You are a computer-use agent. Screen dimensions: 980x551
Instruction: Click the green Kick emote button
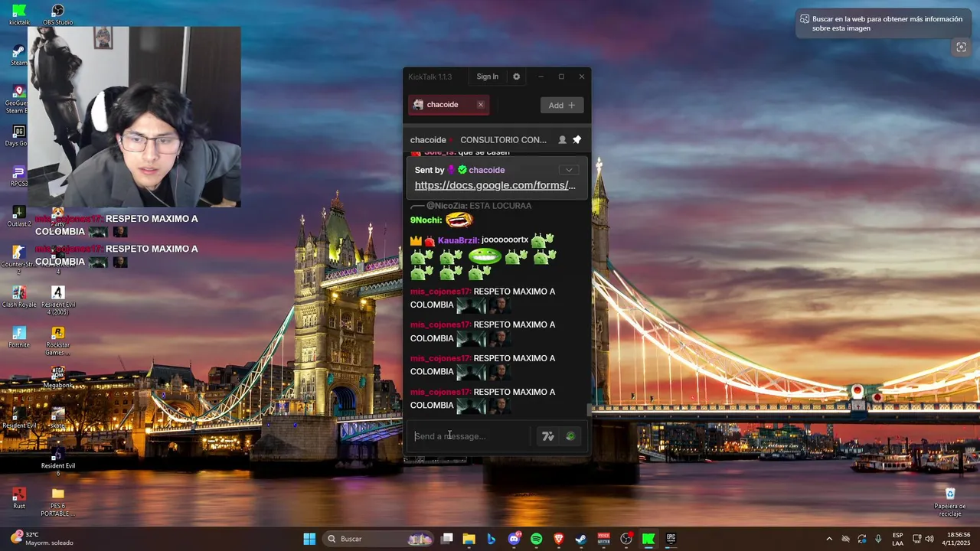coord(570,436)
